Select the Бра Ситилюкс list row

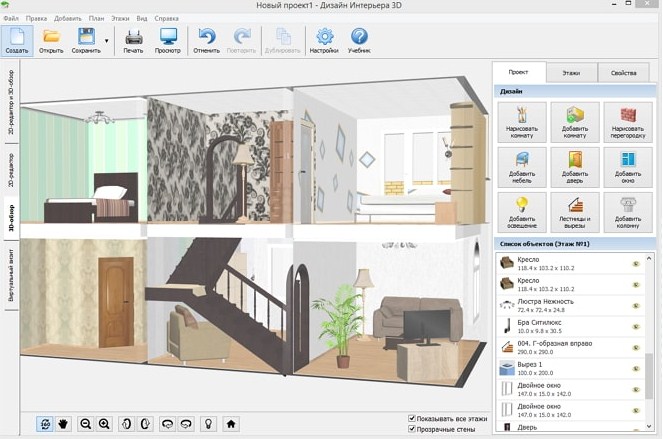click(570, 327)
